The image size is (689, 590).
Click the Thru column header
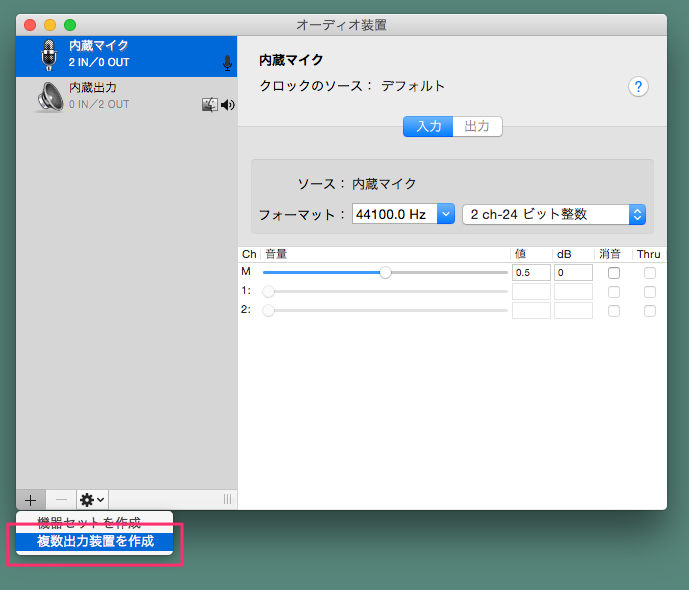[x=649, y=254]
